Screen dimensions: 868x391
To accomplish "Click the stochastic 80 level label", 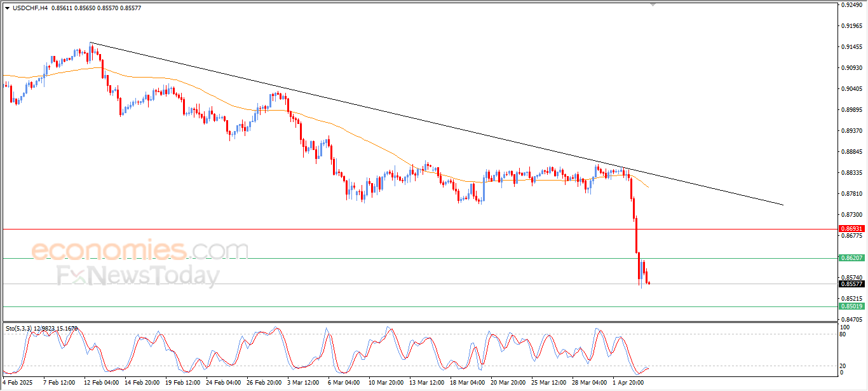I will pos(843,334).
